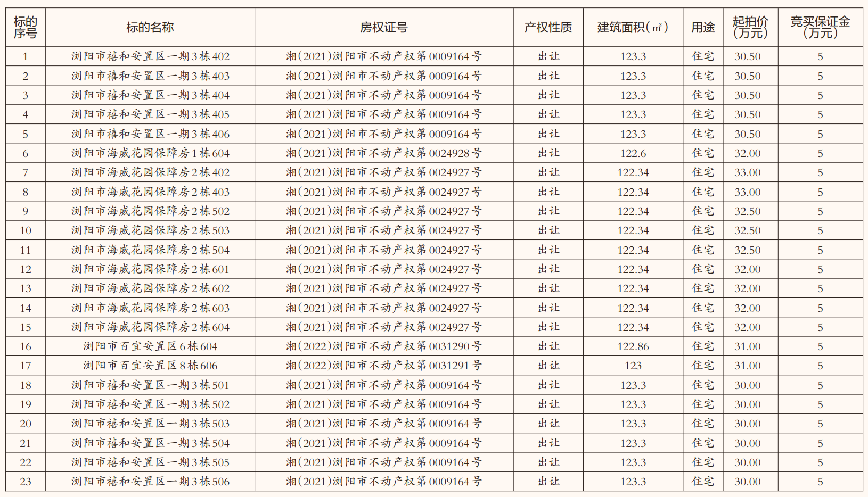Viewport: 868px width, 497px height.
Task: Select 浏阳市禧和安置区一期3栋502 cell
Action: pos(150,404)
